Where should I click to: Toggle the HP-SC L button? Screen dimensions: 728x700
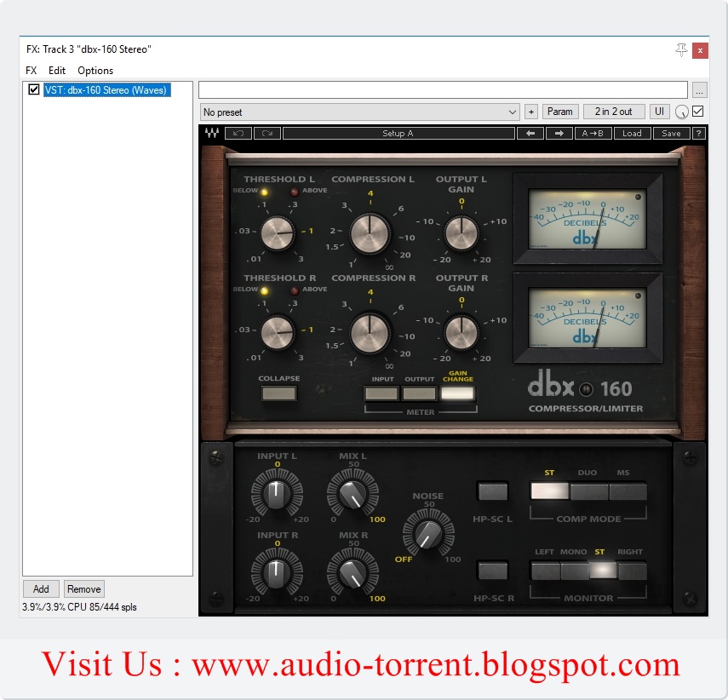(x=493, y=491)
